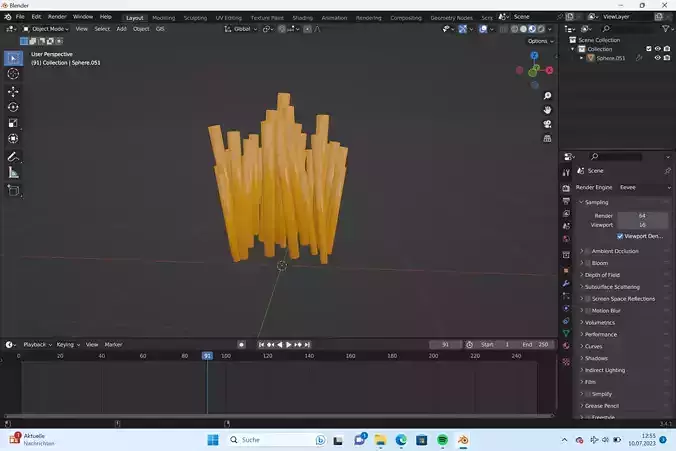
Task: Open the Tool properties tab
Action: (x=566, y=172)
